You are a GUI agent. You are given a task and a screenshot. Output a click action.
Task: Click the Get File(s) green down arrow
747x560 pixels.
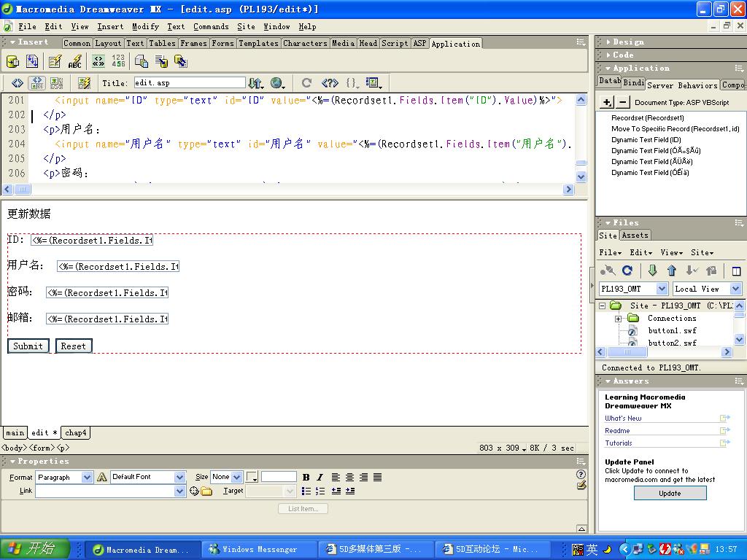coord(652,271)
